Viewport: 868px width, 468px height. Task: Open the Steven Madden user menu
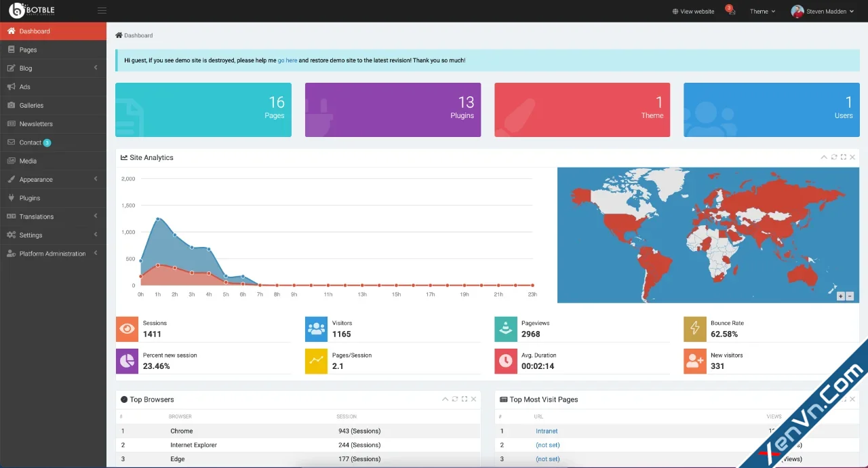point(822,11)
